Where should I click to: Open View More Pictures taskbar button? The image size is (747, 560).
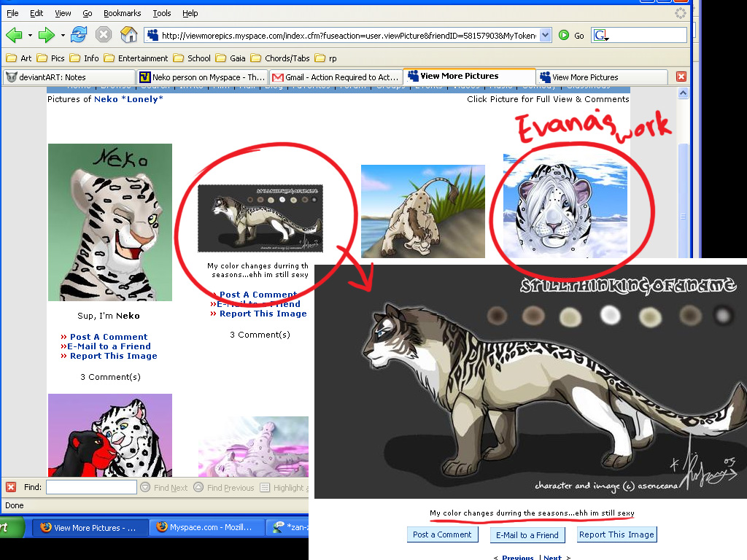coord(89,528)
